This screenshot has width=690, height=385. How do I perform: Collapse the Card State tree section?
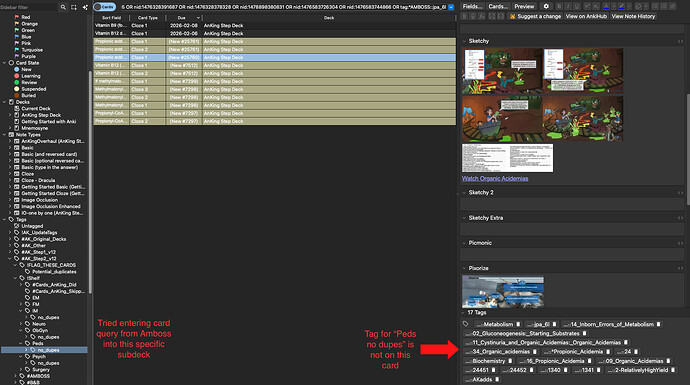pos(4,63)
